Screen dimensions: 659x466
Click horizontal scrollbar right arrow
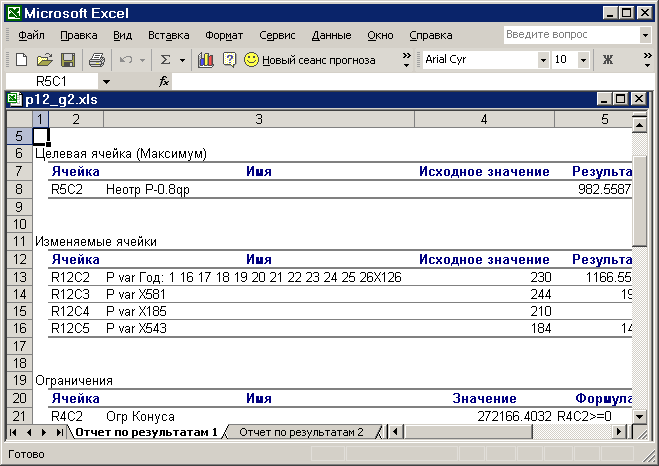(618, 432)
